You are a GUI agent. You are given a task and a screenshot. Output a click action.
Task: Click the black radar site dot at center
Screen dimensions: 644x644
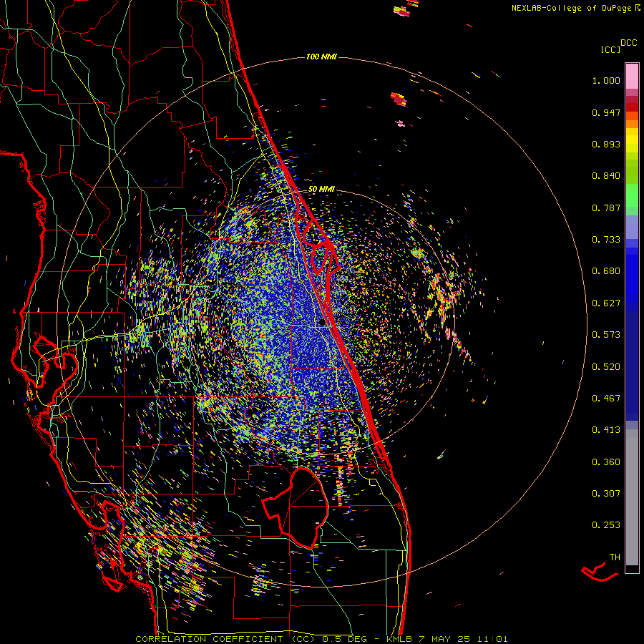(x=322, y=323)
